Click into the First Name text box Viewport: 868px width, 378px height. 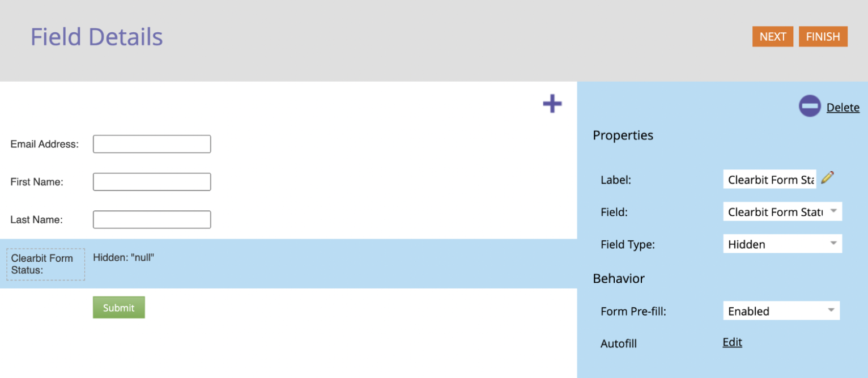click(152, 182)
